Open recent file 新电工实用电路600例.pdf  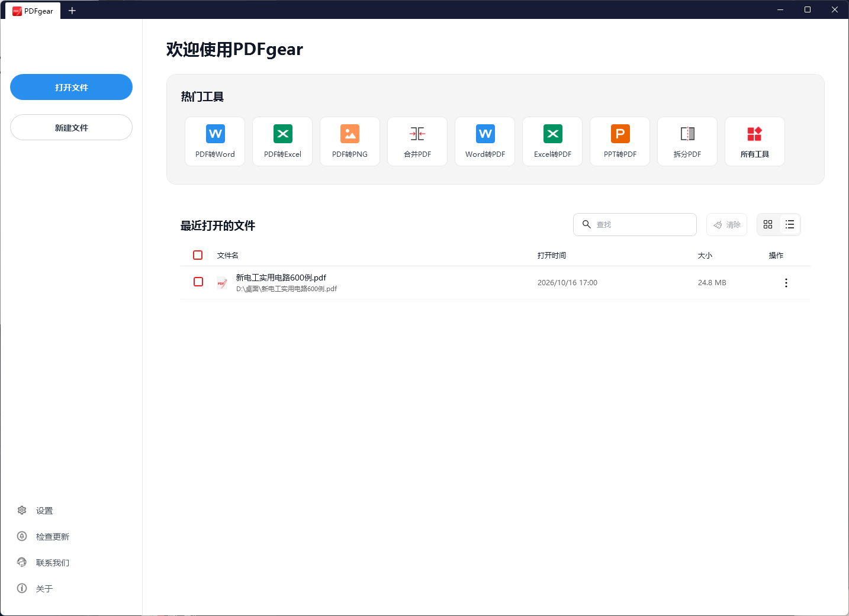281,278
